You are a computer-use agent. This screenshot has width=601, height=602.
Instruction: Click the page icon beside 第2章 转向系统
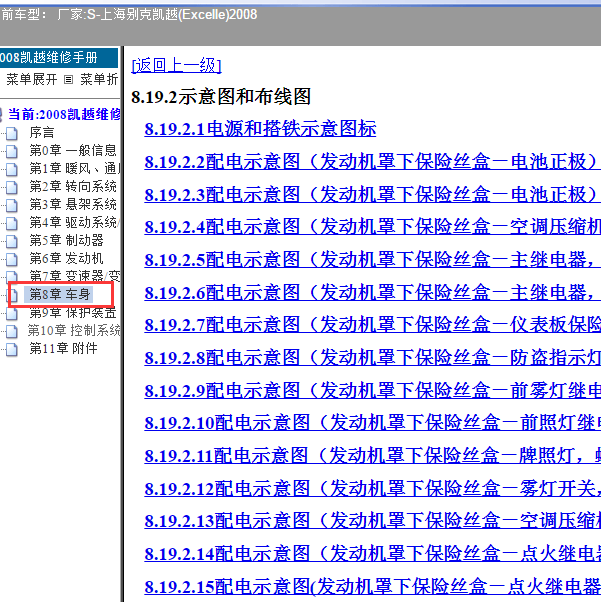(x=12, y=187)
